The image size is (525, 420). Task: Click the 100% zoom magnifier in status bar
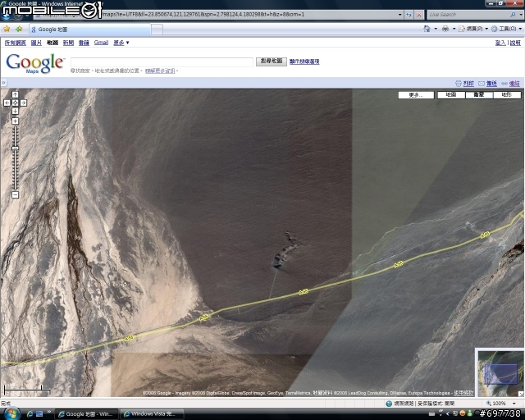489,404
